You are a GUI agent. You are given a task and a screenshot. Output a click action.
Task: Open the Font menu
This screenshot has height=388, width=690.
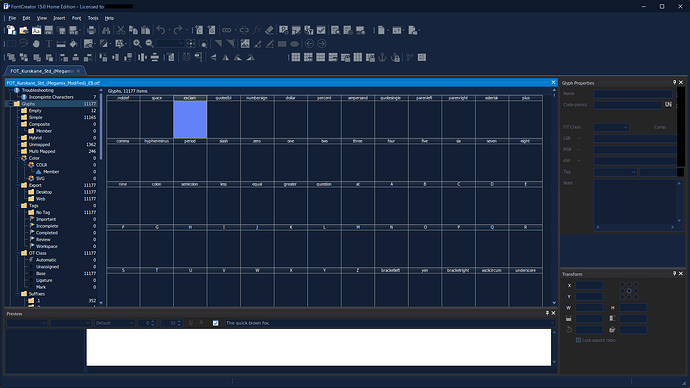point(77,18)
